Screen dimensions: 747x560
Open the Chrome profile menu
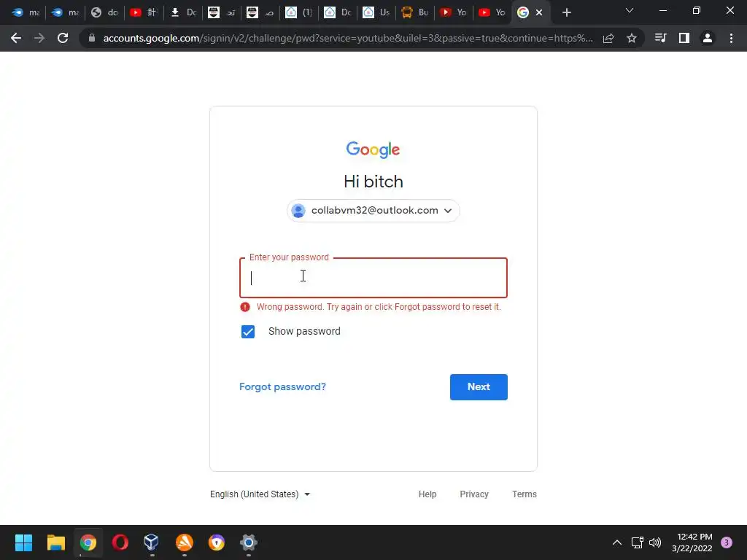[x=708, y=38]
